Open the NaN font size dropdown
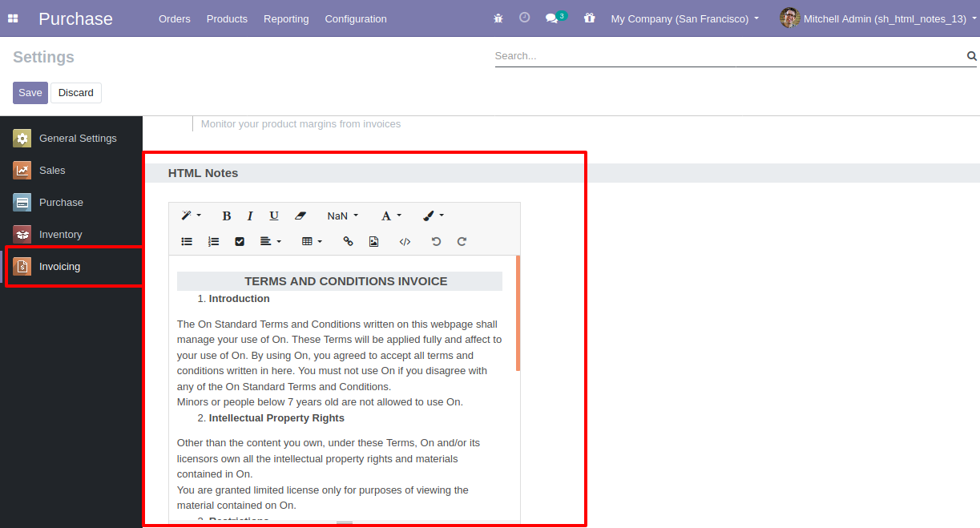980x528 pixels. click(x=343, y=216)
